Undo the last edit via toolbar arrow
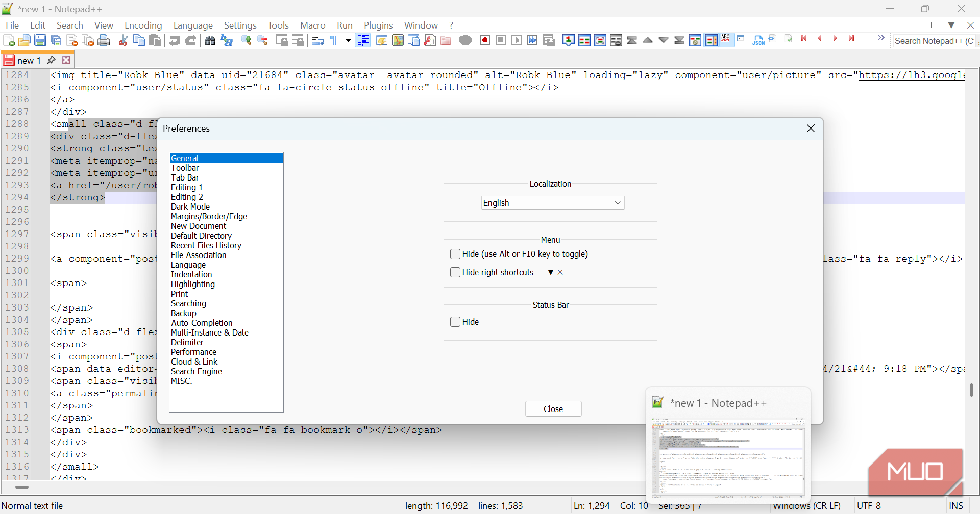The image size is (980, 514). 175,41
